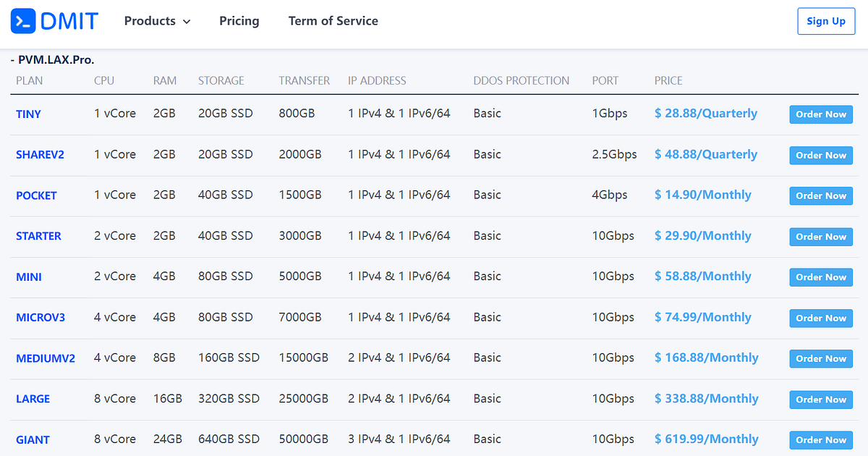Open the TINY plan details

click(x=28, y=114)
